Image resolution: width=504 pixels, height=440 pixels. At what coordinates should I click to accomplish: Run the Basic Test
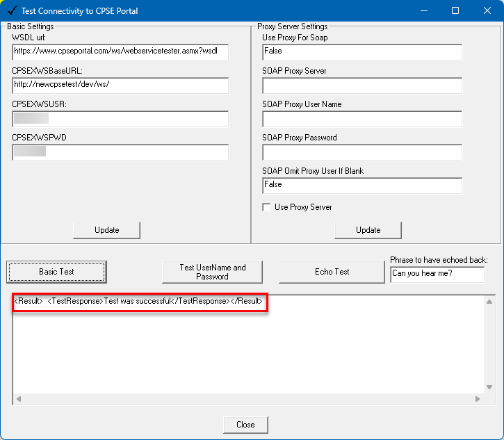[x=56, y=272]
